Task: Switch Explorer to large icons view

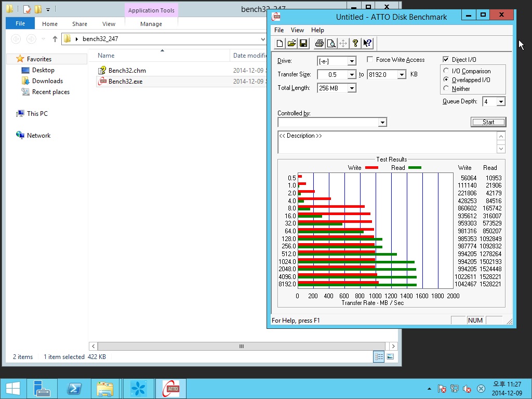Action: pos(390,356)
